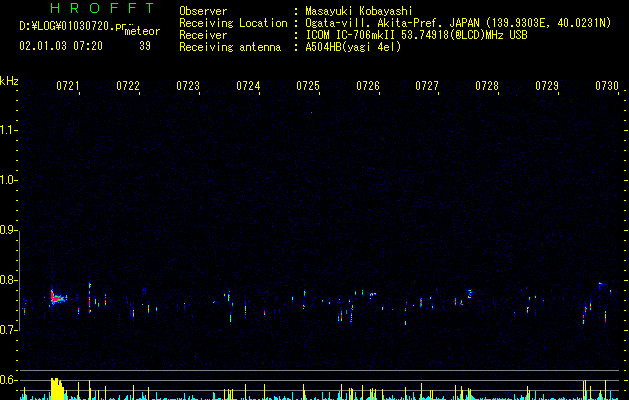This screenshot has width=629, height=400.
Task: Click the 0.9 kHz frequency label
Action: pos(8,230)
